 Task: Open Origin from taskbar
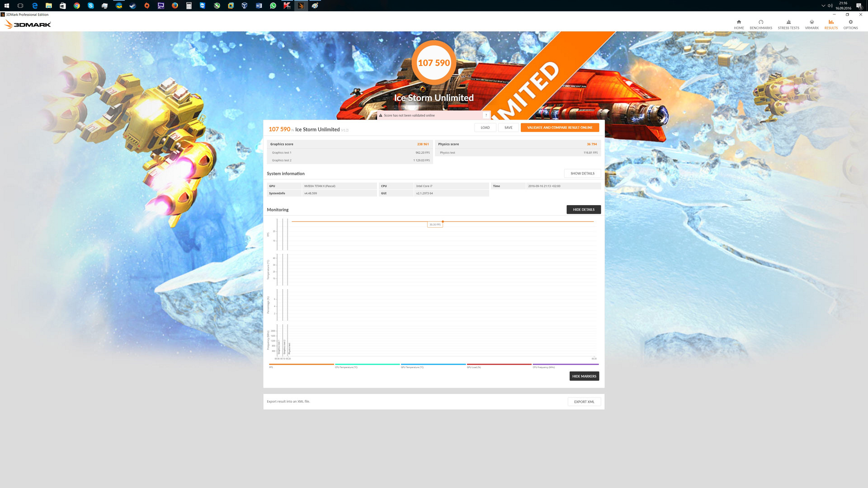click(x=147, y=5)
